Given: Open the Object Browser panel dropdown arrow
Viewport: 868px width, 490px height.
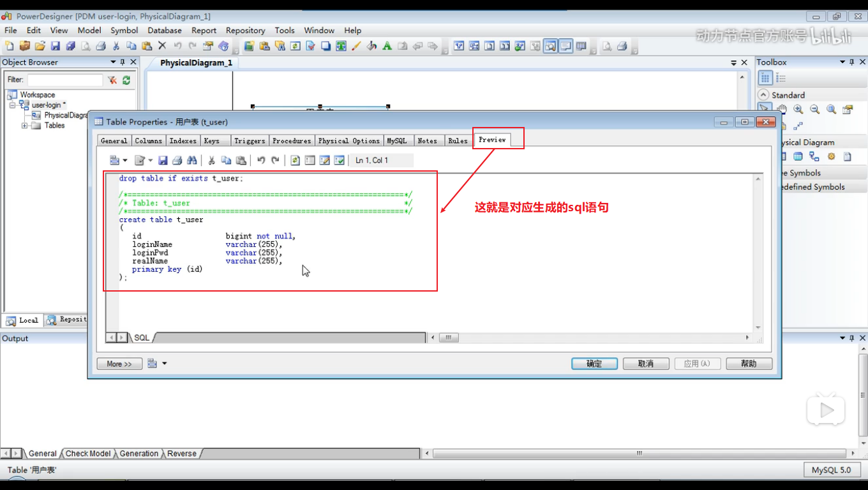Looking at the screenshot, I should [113, 62].
